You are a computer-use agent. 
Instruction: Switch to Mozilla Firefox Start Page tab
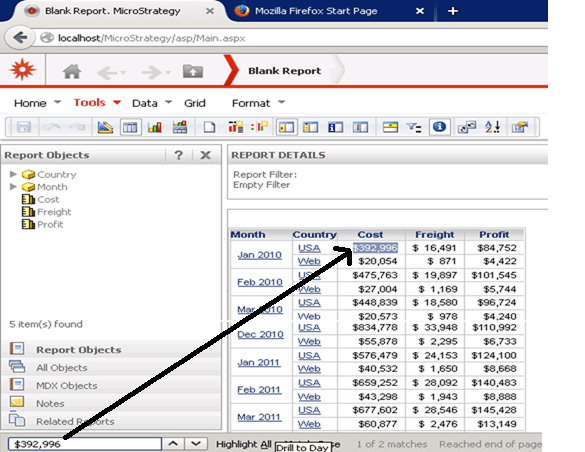coord(316,11)
